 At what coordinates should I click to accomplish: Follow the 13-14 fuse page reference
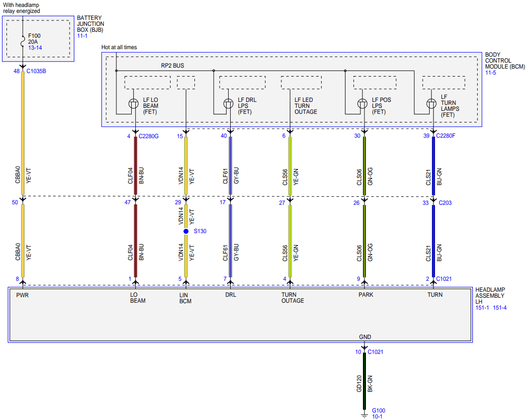click(x=35, y=48)
